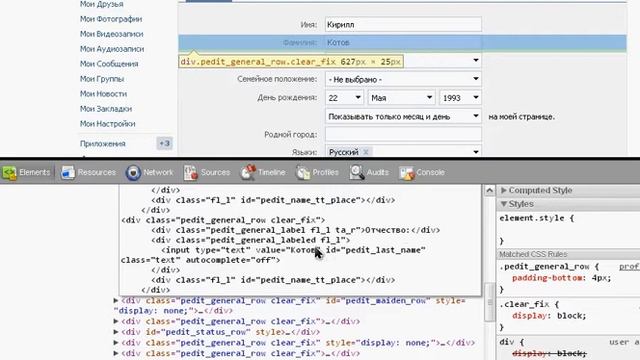Open the Приложения link

102,144
